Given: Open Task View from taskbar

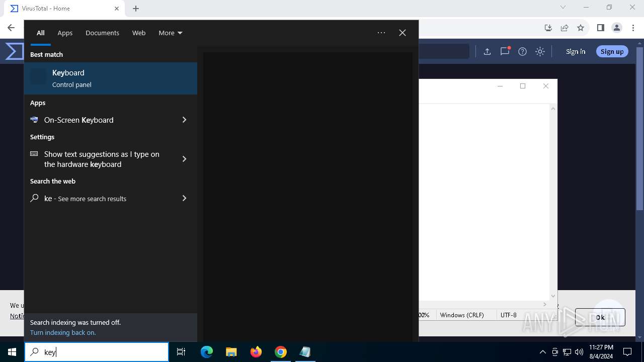Looking at the screenshot, I should click(181, 352).
